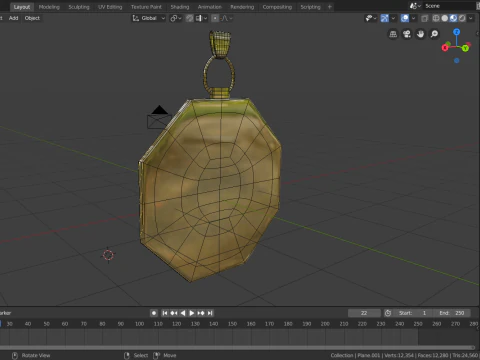Image resolution: width=480 pixels, height=360 pixels.
Task: Click the magnifier zoom view icon
Action: point(434,34)
